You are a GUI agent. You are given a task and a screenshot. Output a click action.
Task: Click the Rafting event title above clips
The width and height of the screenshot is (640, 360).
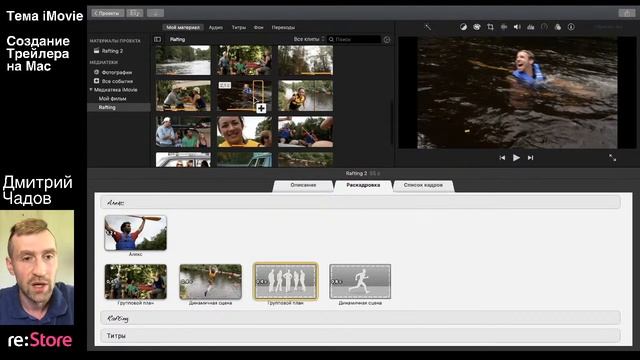click(178, 40)
